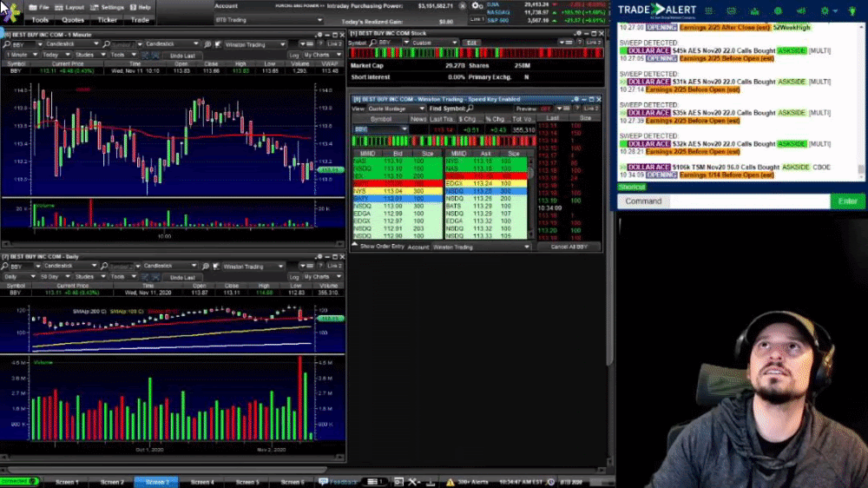Click zoom magnifier icon in 1 Minute chart toolbar
The height and width of the screenshot is (488, 868).
click(207, 44)
